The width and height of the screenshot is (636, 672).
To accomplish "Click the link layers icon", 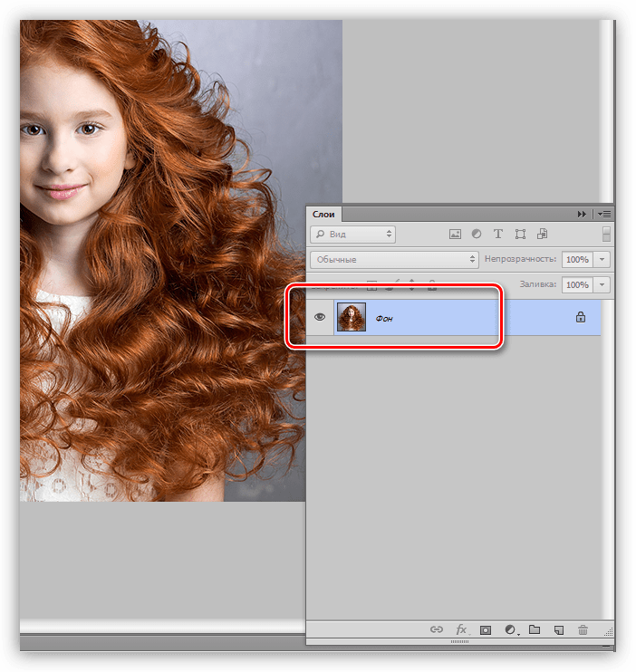I will click(x=437, y=629).
